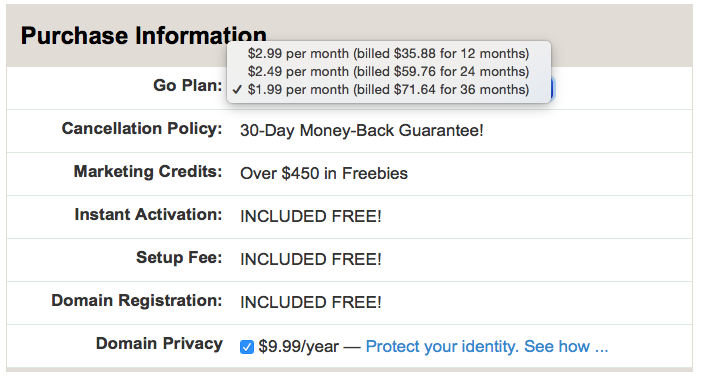Viewport: 706px width, 384px height.
Task: Toggle the Domain Privacy checkbox
Action: 247,347
